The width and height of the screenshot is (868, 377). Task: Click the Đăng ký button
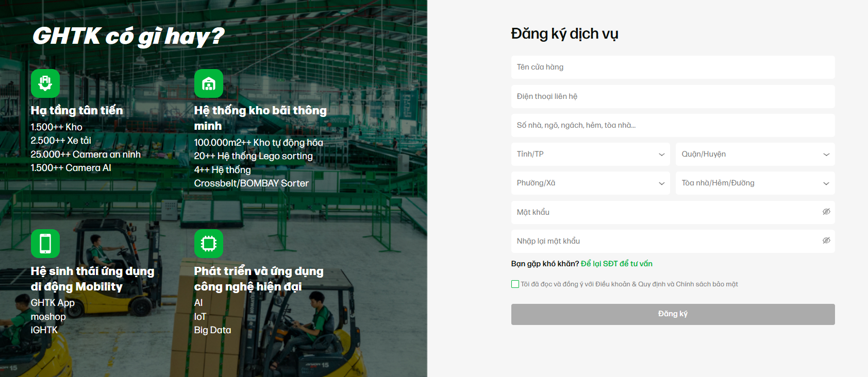673,314
